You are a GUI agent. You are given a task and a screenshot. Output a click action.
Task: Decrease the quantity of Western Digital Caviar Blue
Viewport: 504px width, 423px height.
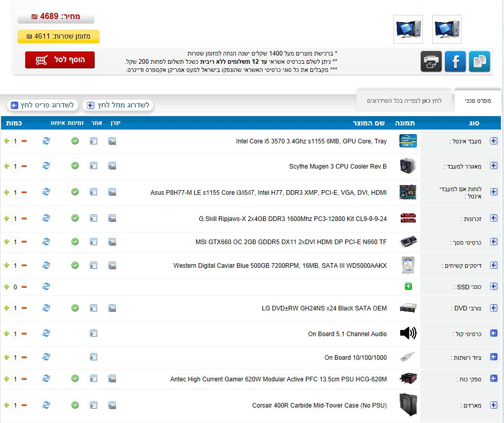click(24, 265)
